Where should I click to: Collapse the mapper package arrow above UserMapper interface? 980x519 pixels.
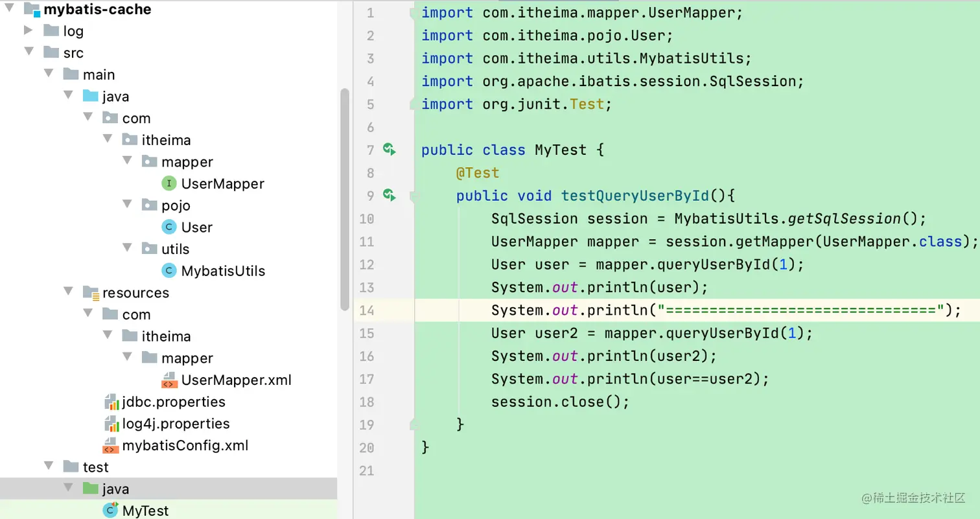pos(127,161)
